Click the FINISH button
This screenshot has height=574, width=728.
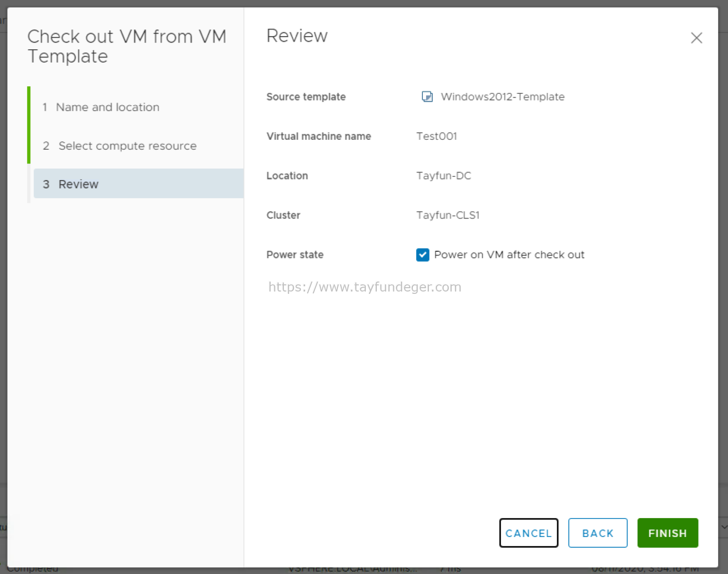pyautogui.click(x=667, y=533)
